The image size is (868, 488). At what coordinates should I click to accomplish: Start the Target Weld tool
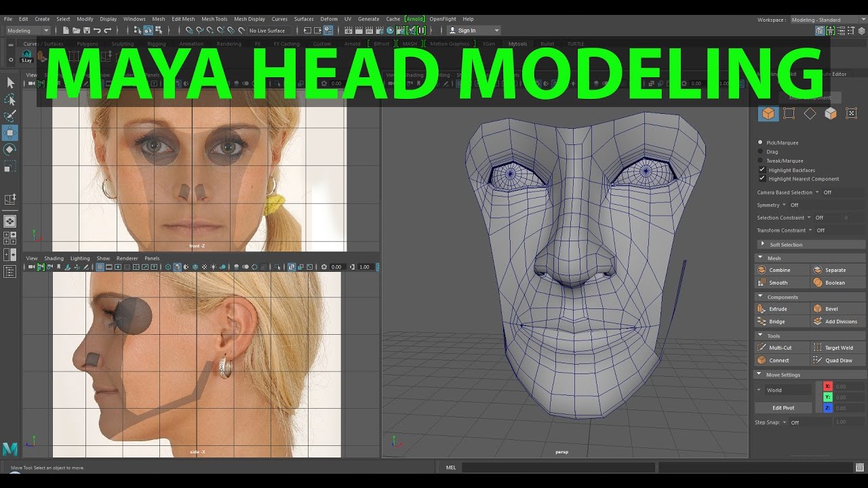(838, 347)
